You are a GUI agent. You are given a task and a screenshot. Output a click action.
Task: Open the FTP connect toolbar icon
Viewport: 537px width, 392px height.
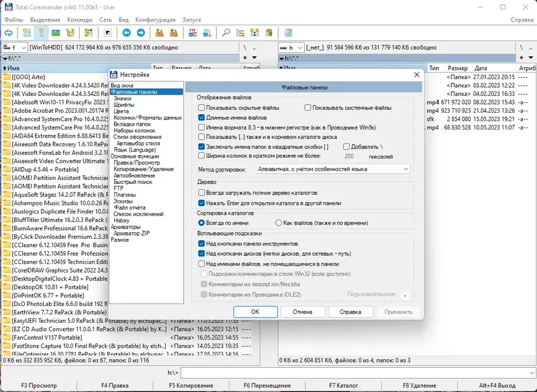coord(193,33)
